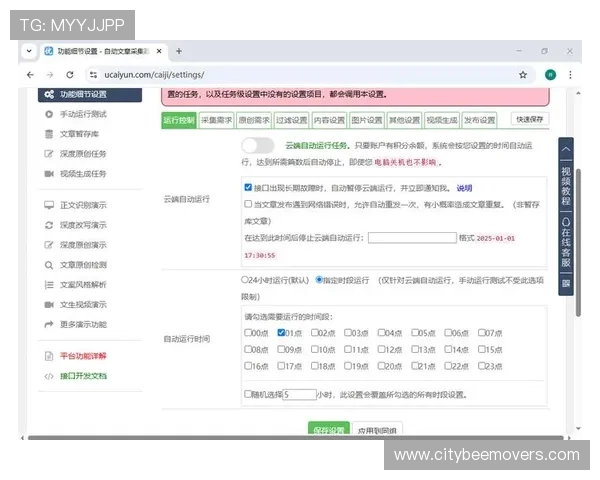Check 当文章发布遇到网络错误时 auto-resend option
The width and height of the screenshot is (600, 480).
click(x=248, y=204)
